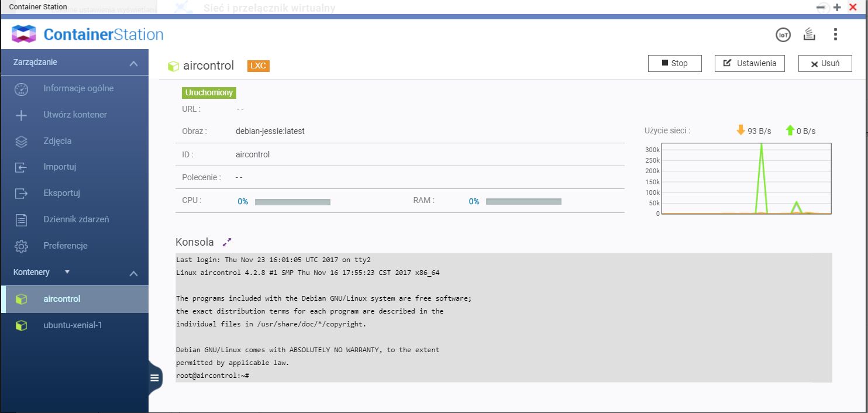This screenshot has height=413, width=868.
Task: Click the Eksportuj arrow icon
Action: [21, 194]
